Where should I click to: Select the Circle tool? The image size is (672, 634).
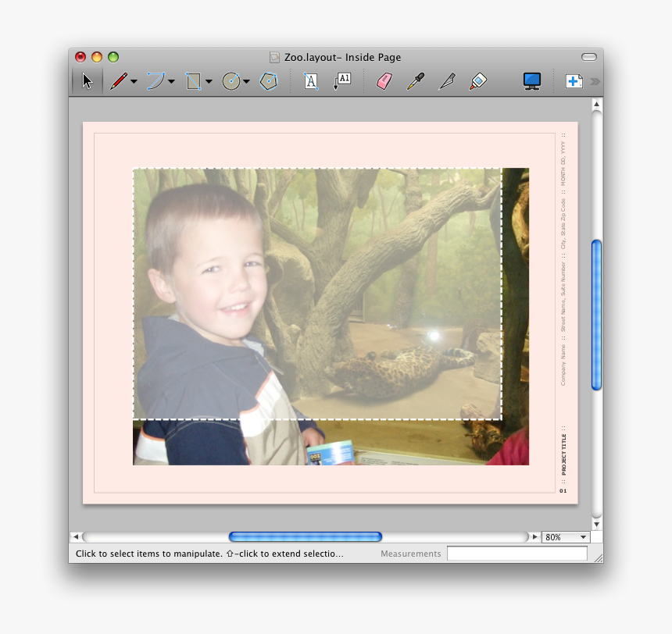(231, 81)
